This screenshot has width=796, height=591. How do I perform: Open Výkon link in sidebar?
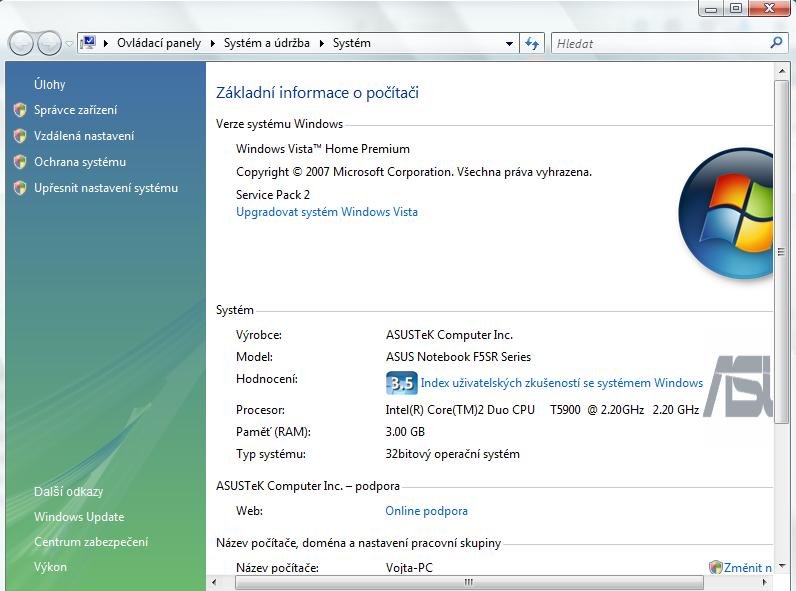coord(50,567)
